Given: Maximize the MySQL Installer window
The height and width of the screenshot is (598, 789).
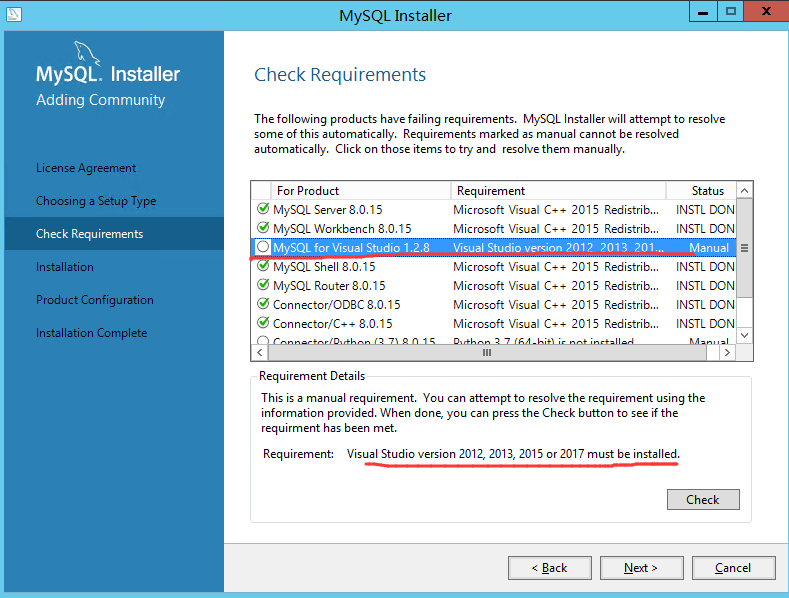Looking at the screenshot, I should click(x=731, y=12).
